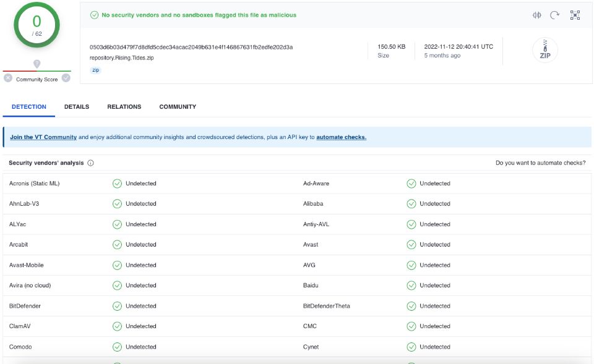This screenshot has height=364, width=594.
Task: Click the Acronis (Static ML) vendor name
Action: (x=35, y=184)
